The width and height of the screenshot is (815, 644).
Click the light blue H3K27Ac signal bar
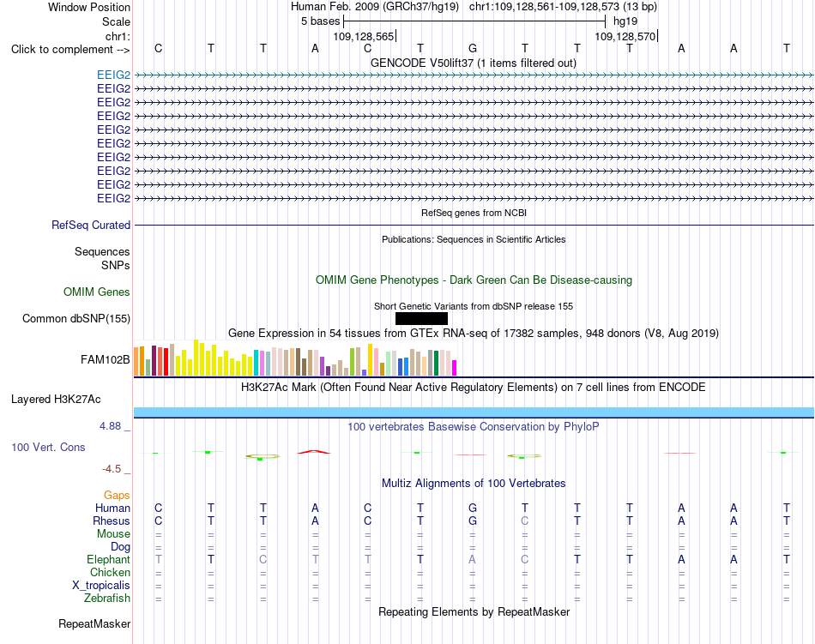click(474, 412)
